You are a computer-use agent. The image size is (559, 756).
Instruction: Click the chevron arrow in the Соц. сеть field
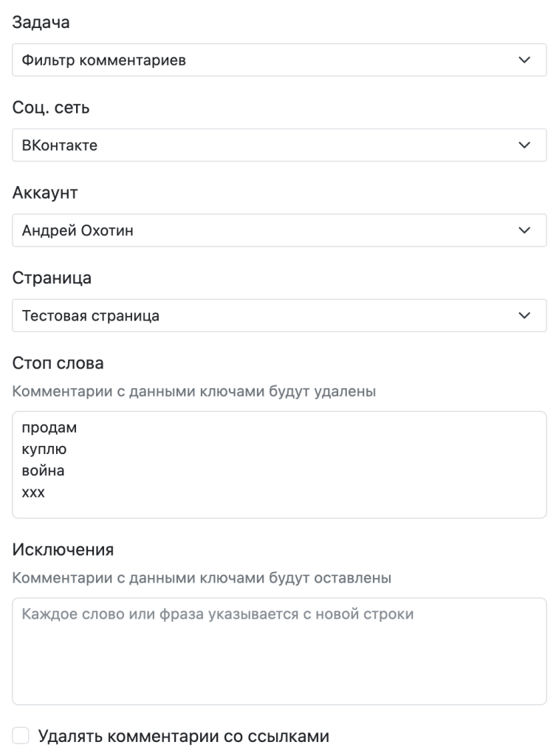coord(524,145)
